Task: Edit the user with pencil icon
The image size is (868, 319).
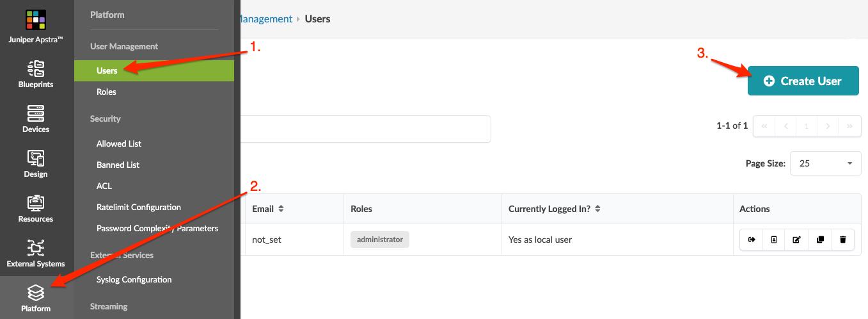Action: point(796,240)
